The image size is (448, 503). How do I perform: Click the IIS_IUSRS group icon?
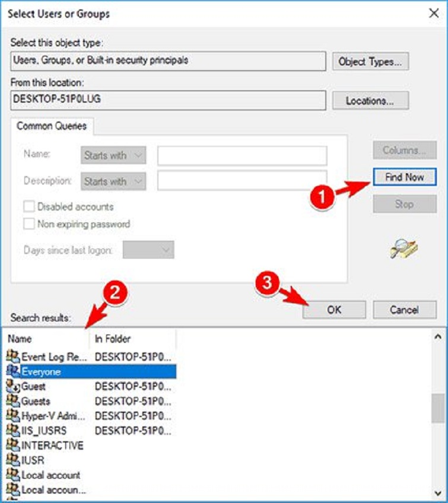coord(13,430)
